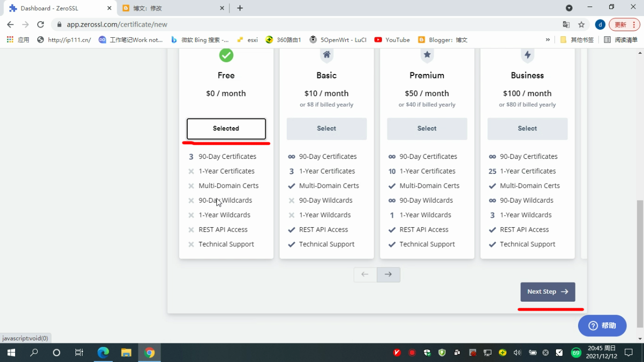Click Business plan 'Technical Support' row
This screenshot has width=644, height=362.
click(x=522, y=244)
